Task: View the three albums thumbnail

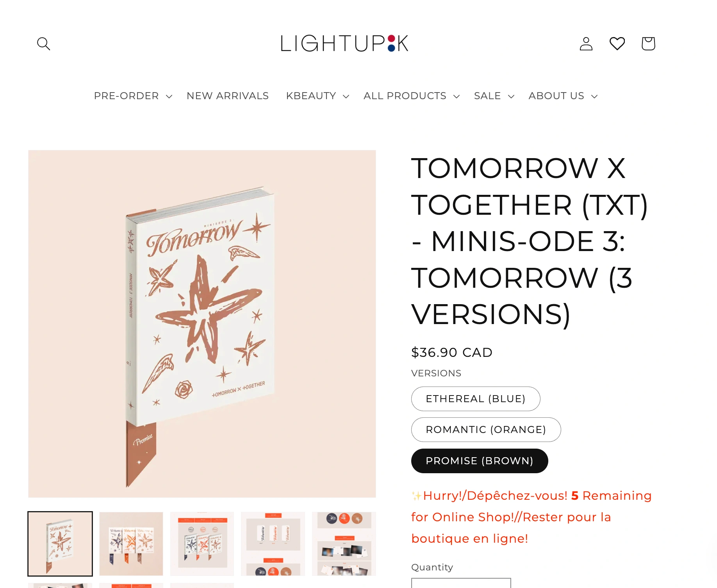Action: [x=131, y=543]
